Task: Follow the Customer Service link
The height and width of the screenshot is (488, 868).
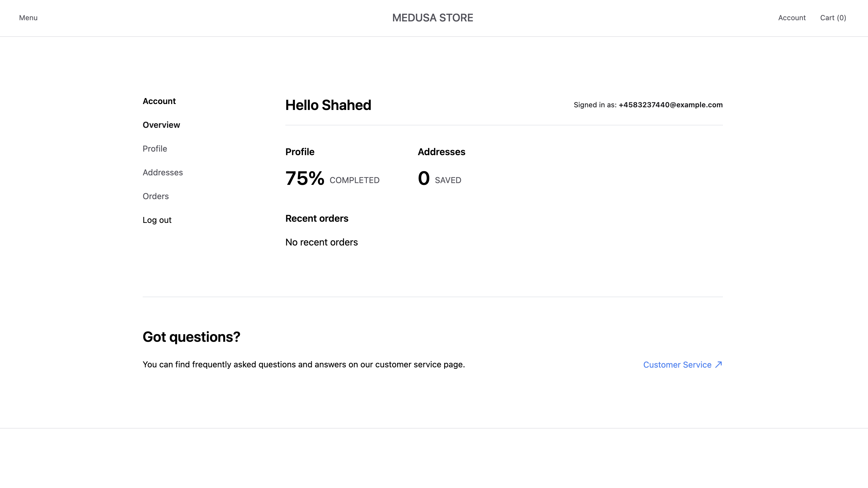Action: click(677, 364)
